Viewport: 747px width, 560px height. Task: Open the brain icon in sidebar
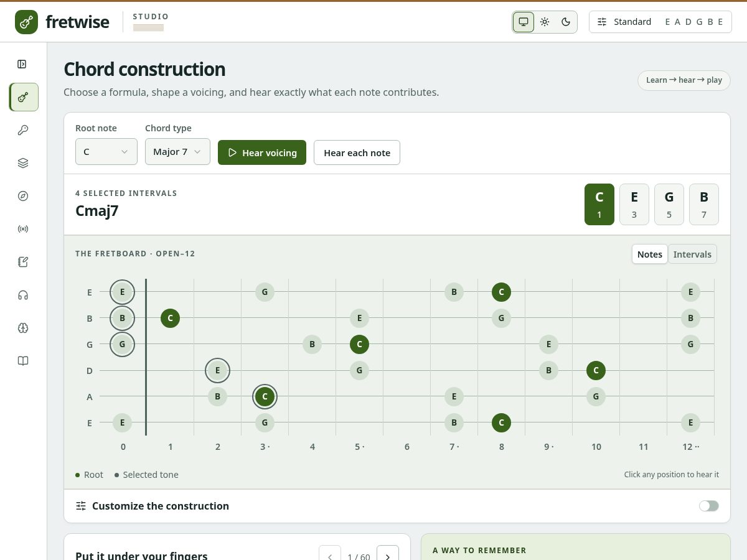pyautogui.click(x=23, y=328)
